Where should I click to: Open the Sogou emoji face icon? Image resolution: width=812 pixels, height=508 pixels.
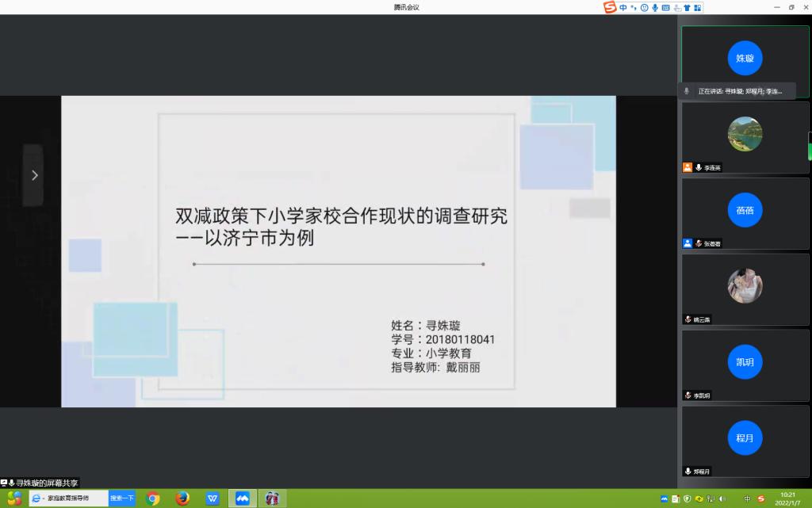(x=645, y=7)
